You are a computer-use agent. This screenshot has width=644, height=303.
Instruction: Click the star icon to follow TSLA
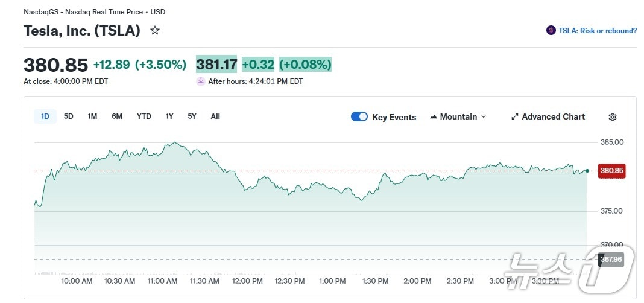pyautogui.click(x=155, y=30)
